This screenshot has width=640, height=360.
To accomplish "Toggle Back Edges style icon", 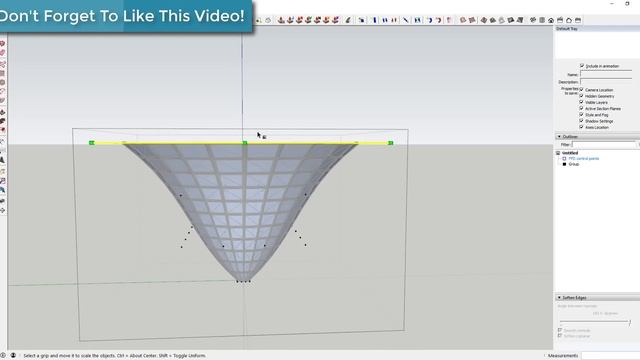I will [472, 20].
